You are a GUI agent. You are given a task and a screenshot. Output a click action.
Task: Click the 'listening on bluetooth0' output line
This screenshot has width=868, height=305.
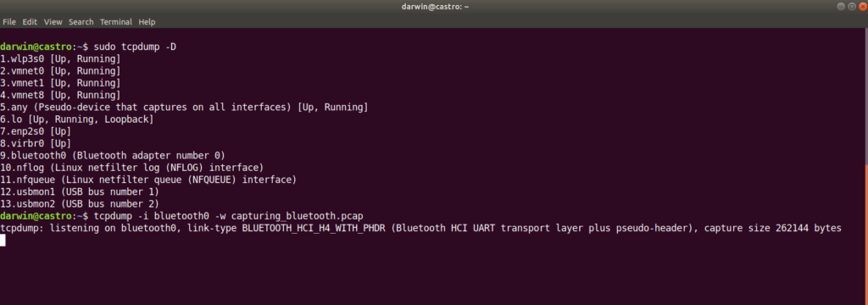tap(420, 228)
